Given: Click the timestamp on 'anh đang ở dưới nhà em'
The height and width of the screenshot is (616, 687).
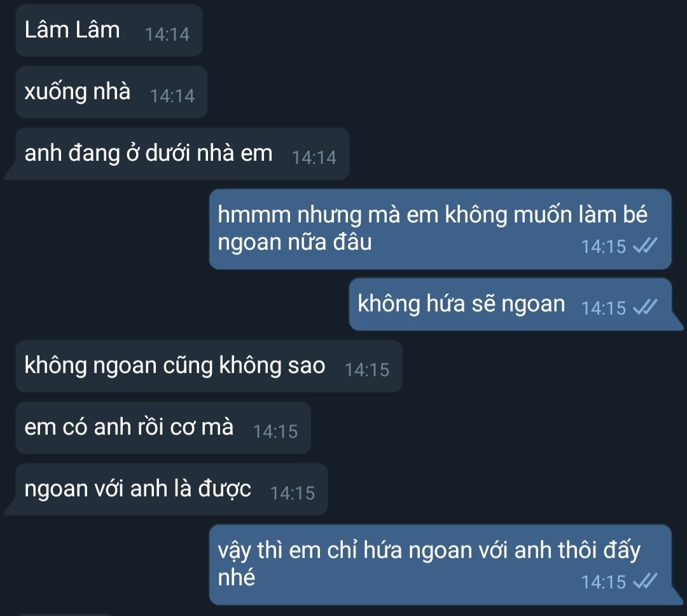Looking at the screenshot, I should coord(314,158).
